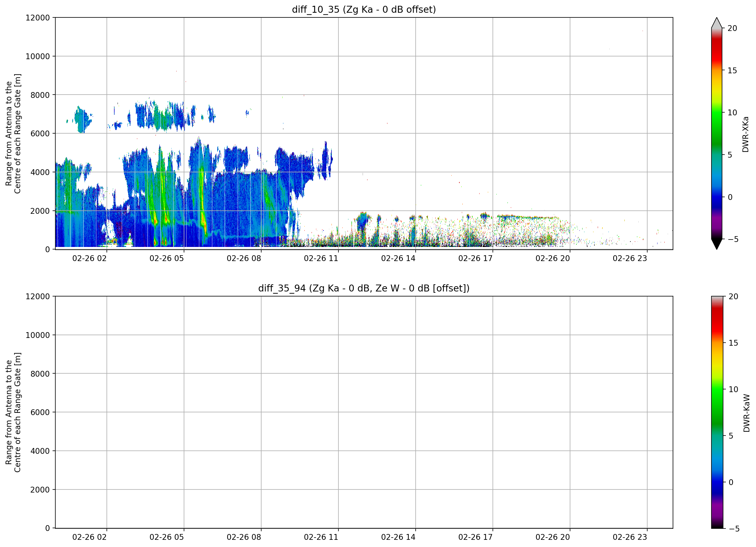Screen dimensions: 756x547
Task: Click the "−5" tick on the DWR-XKa colorbar
Action: [x=733, y=239]
